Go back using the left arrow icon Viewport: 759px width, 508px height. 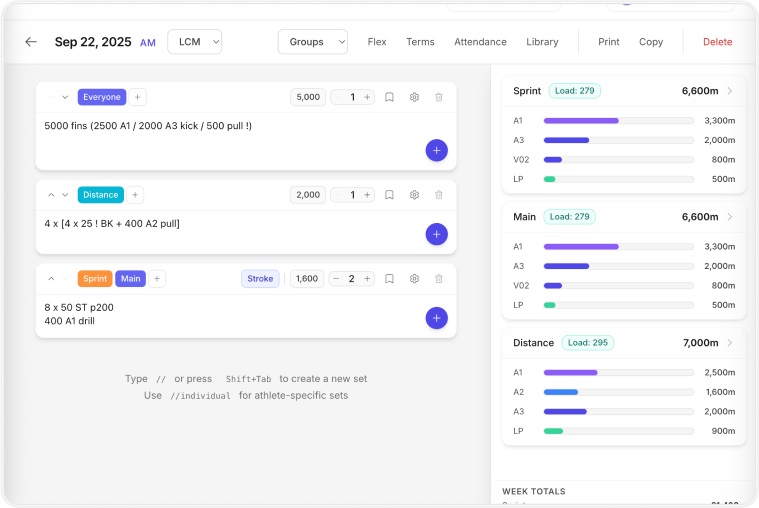click(31, 42)
